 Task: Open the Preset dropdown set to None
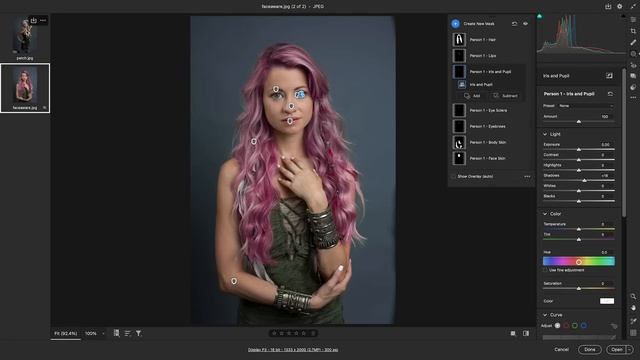pos(586,106)
